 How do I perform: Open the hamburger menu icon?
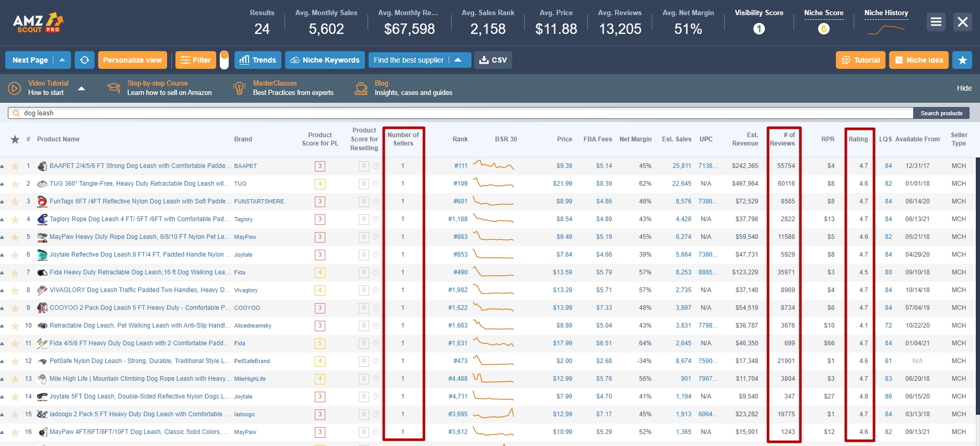pos(936,22)
